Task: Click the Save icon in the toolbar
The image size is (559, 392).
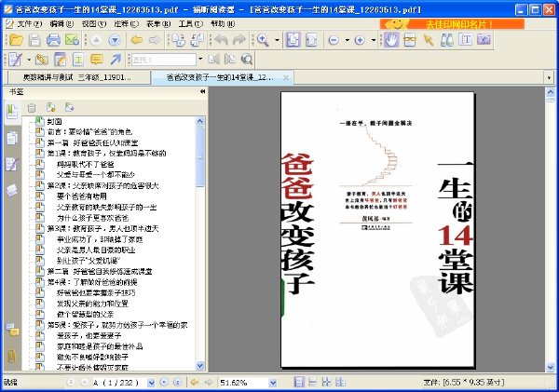Action: pyautogui.click(x=34, y=40)
